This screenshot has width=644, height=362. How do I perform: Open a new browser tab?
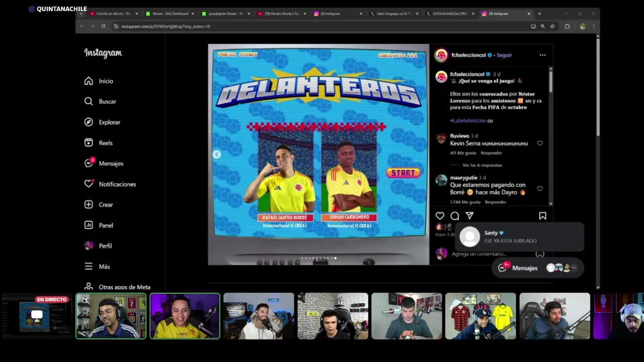point(539,14)
